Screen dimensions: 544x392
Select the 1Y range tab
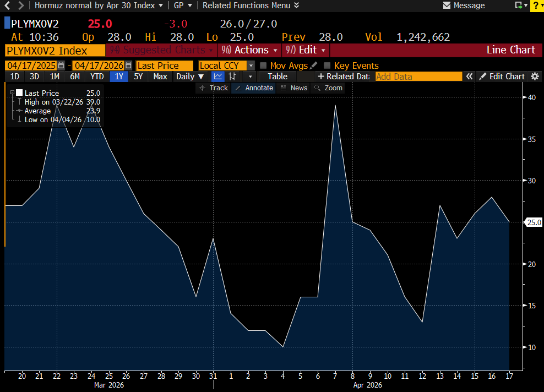[119, 77]
